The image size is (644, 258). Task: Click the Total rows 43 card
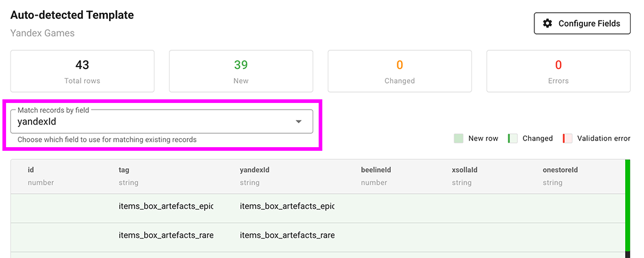point(82,71)
